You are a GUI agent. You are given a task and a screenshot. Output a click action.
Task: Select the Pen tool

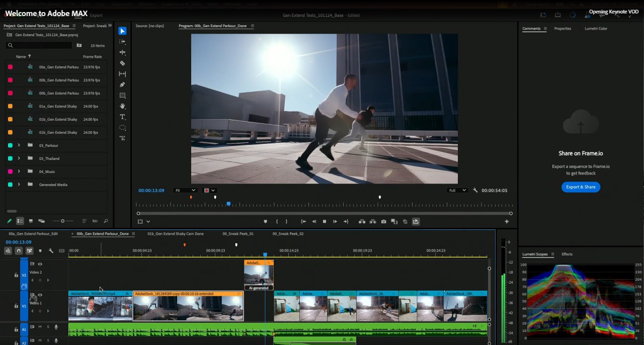tap(122, 84)
